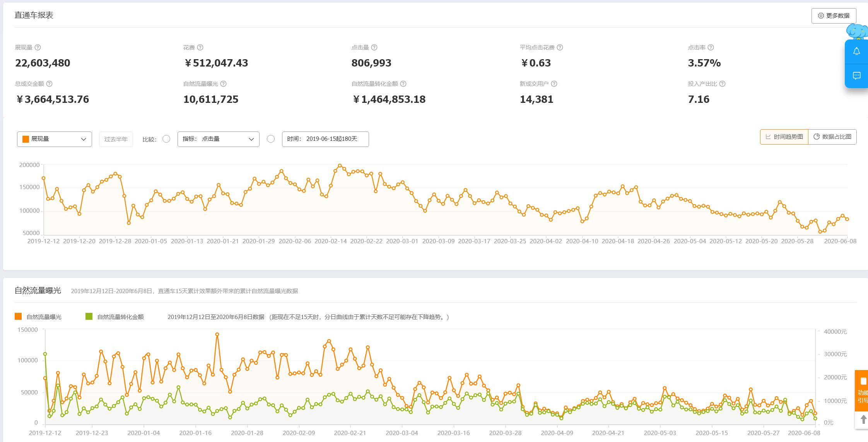
Task: Select the 时间 comparison radio button
Action: pyautogui.click(x=271, y=139)
